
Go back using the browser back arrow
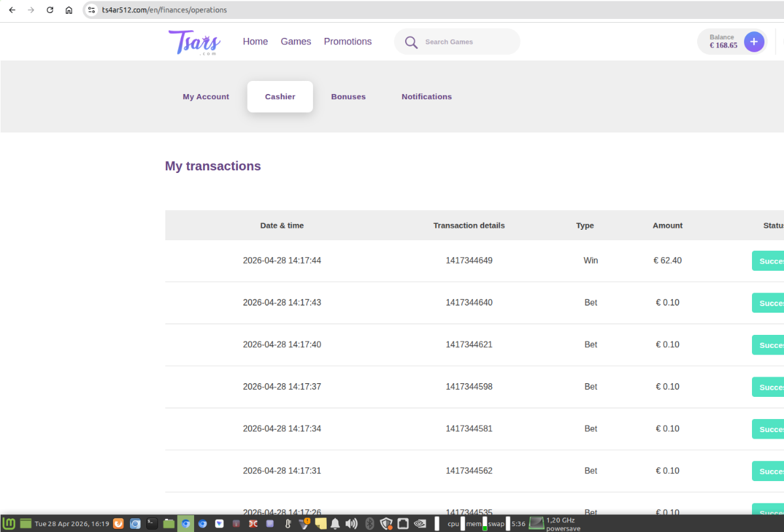point(12,10)
